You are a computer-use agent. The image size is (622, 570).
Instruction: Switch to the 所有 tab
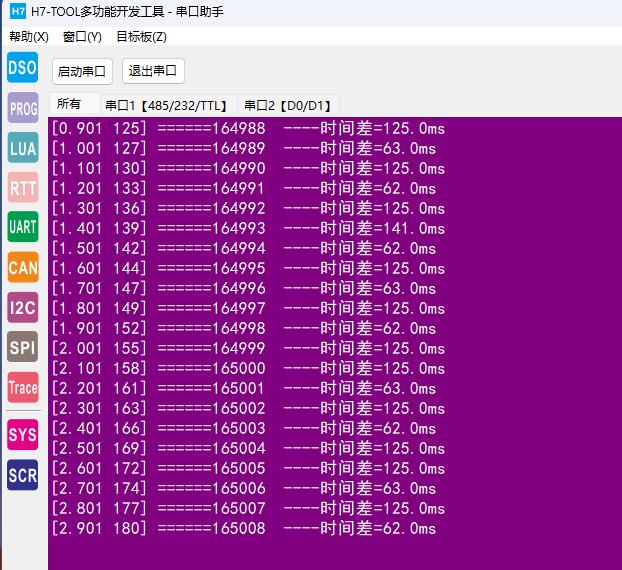click(74, 104)
